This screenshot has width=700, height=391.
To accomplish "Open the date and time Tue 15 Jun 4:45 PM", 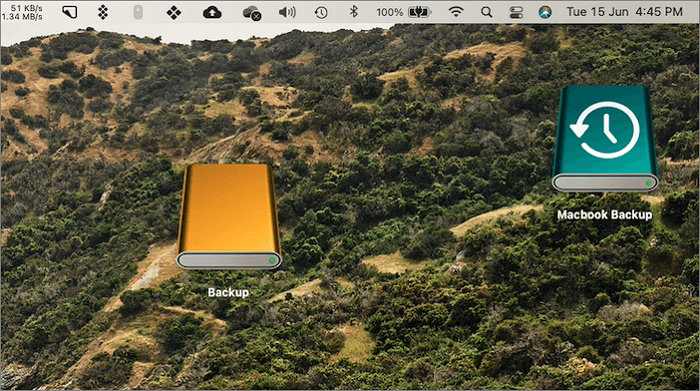I will (625, 12).
